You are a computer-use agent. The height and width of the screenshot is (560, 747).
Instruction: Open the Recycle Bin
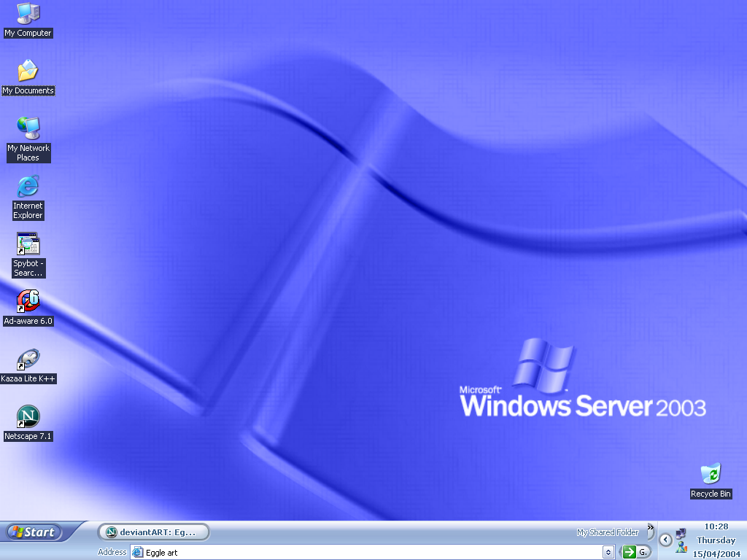710,474
